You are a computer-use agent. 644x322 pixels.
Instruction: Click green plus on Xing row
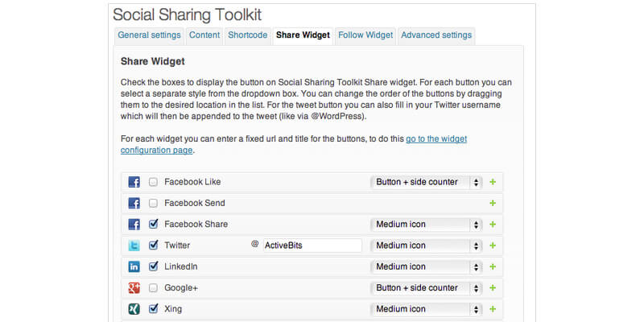pos(493,308)
